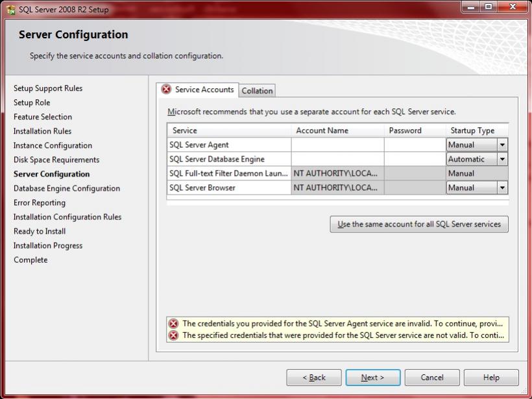532x399 pixels.
Task: Select Complete step
Action: tap(30, 260)
